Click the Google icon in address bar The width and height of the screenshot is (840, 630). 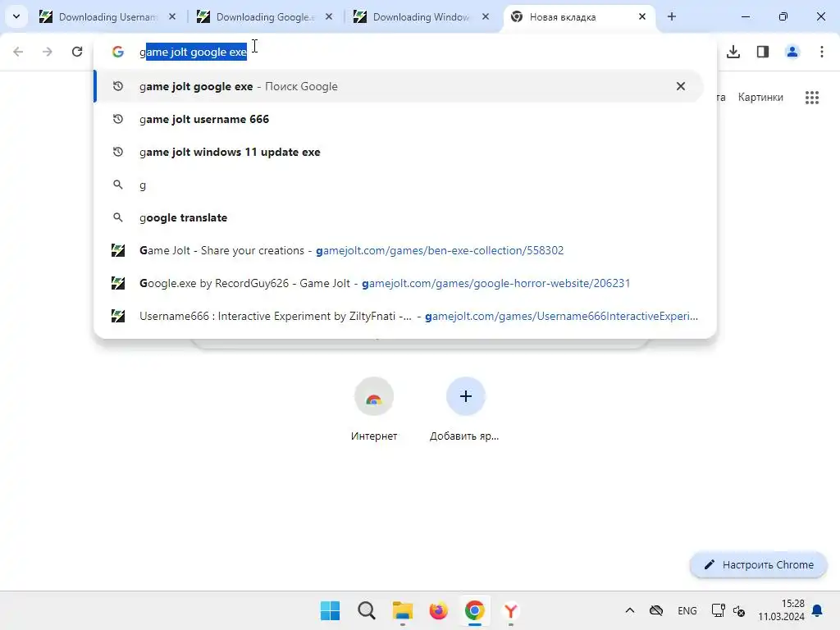pyautogui.click(x=118, y=52)
